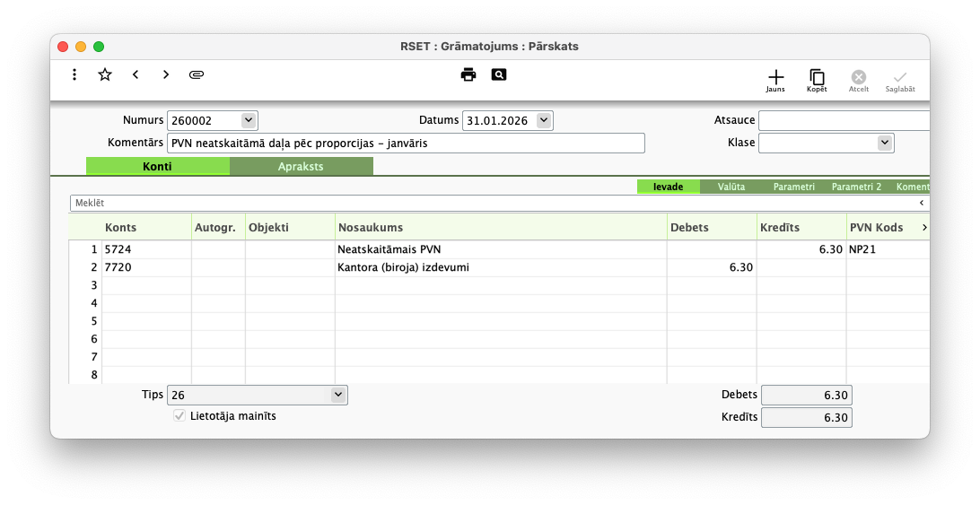The image size is (980, 505).
Task: Duplicate entry using Kopēt
Action: pos(817,81)
